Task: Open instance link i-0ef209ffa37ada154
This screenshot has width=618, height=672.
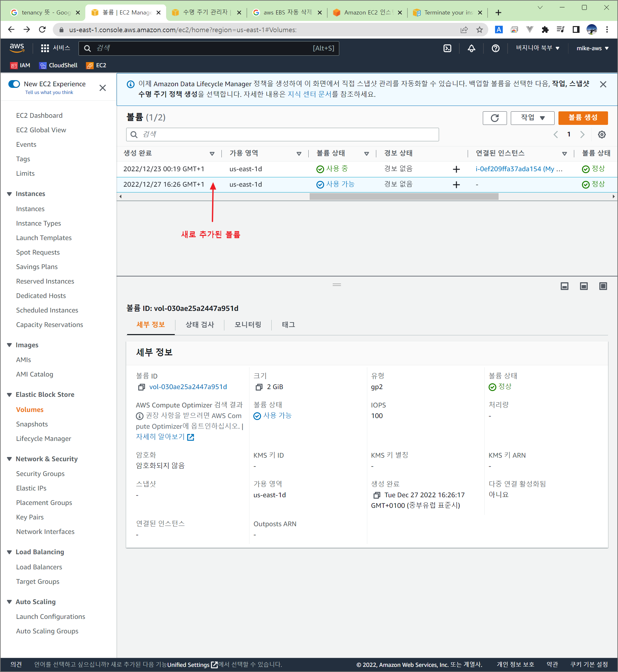Action: point(519,169)
